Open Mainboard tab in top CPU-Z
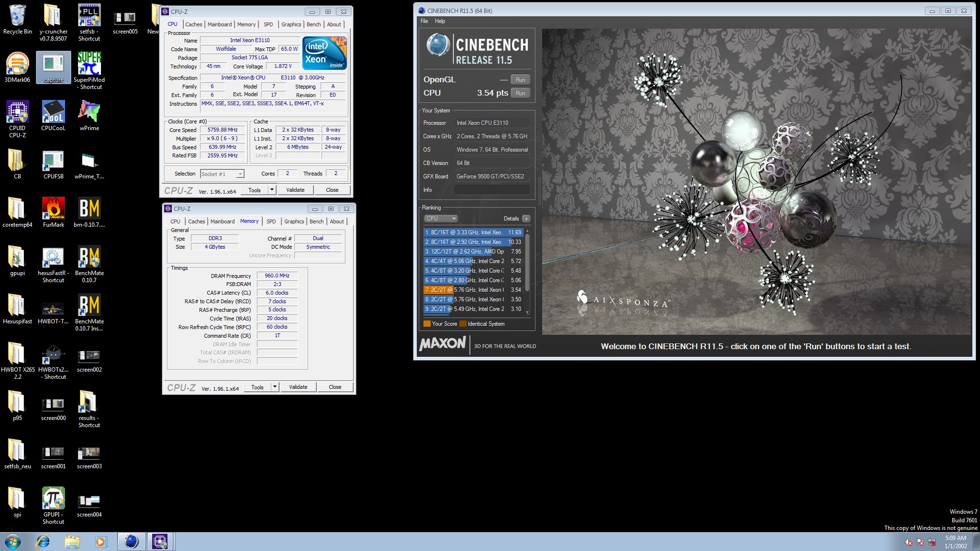The image size is (980, 551). point(220,24)
